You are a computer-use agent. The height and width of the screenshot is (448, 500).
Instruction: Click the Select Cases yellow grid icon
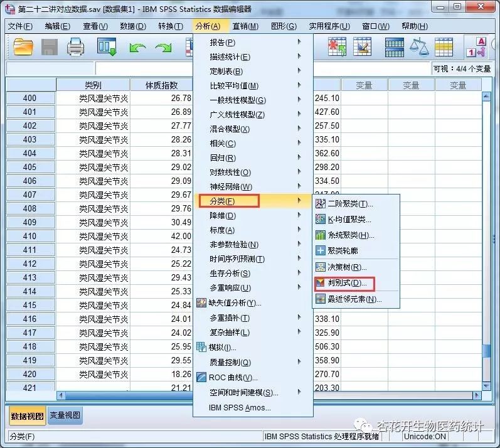[x=444, y=47]
